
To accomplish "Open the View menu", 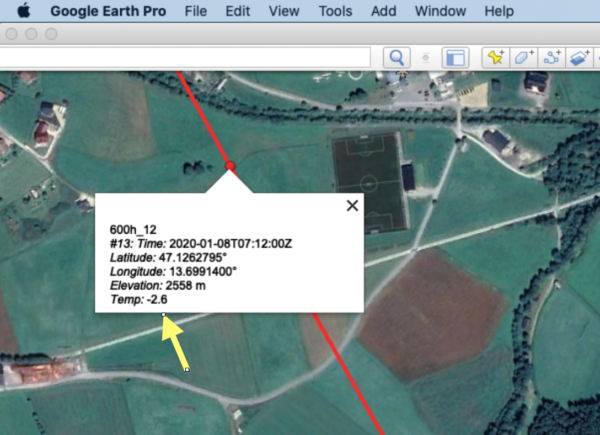I will [x=284, y=11].
